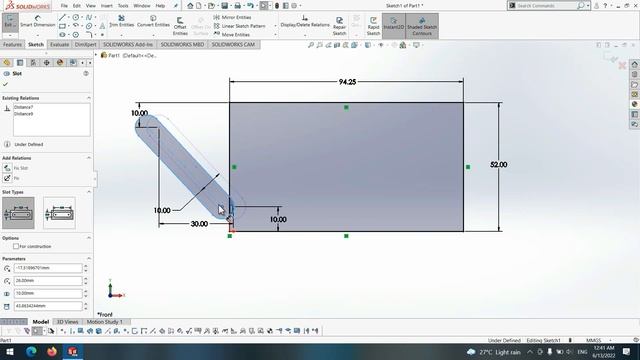Expand the Part1 flyout tree

point(97,55)
